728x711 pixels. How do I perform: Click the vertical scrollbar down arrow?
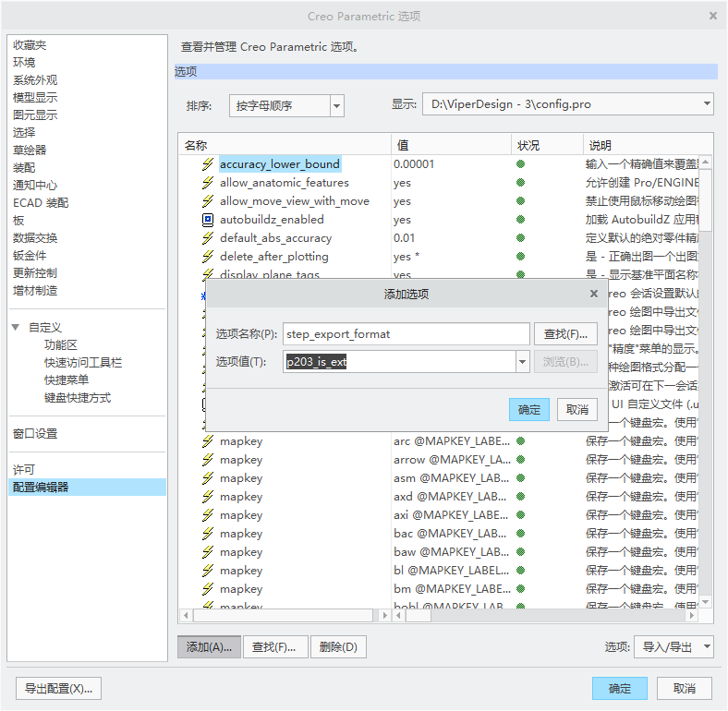(705, 602)
